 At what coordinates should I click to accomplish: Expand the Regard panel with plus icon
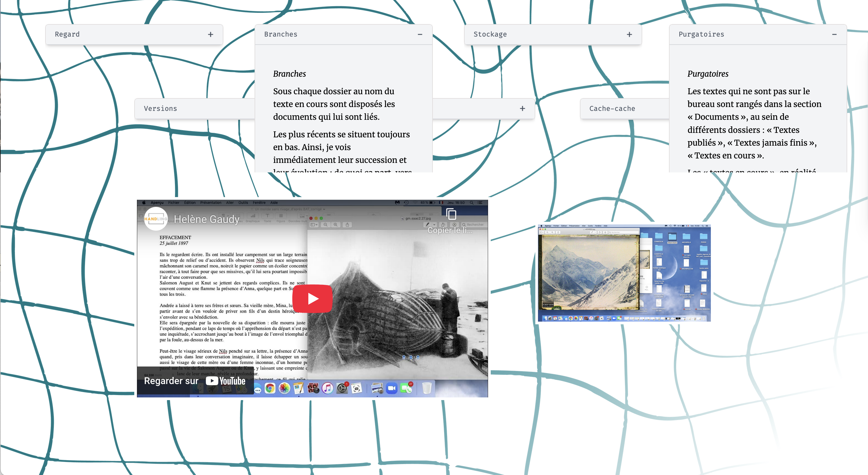pyautogui.click(x=211, y=34)
